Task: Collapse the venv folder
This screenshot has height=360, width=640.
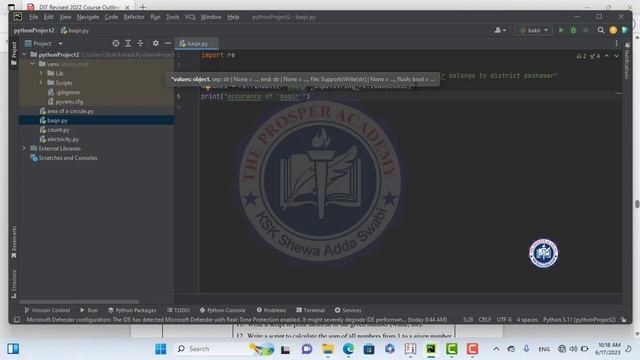Action: [33, 64]
